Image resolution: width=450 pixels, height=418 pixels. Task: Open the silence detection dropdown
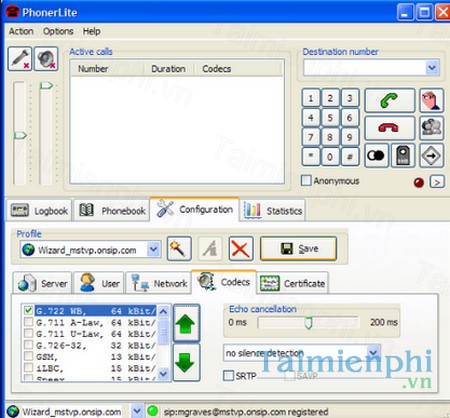tap(373, 353)
